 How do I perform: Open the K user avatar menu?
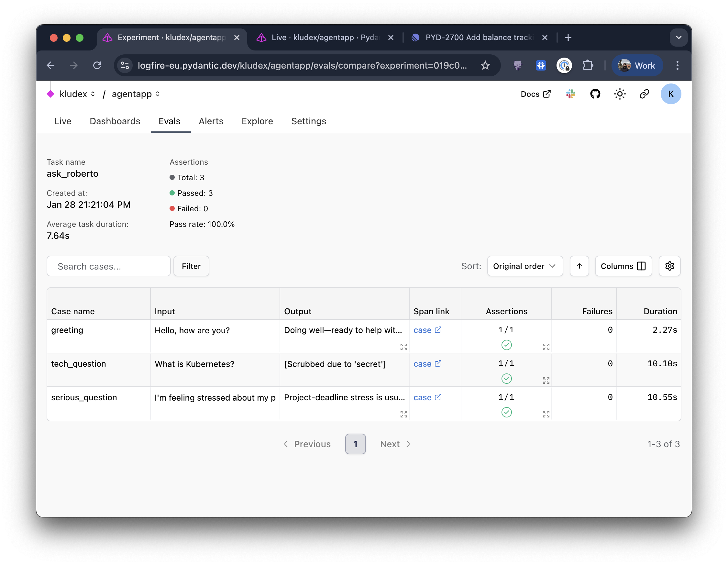(x=670, y=94)
